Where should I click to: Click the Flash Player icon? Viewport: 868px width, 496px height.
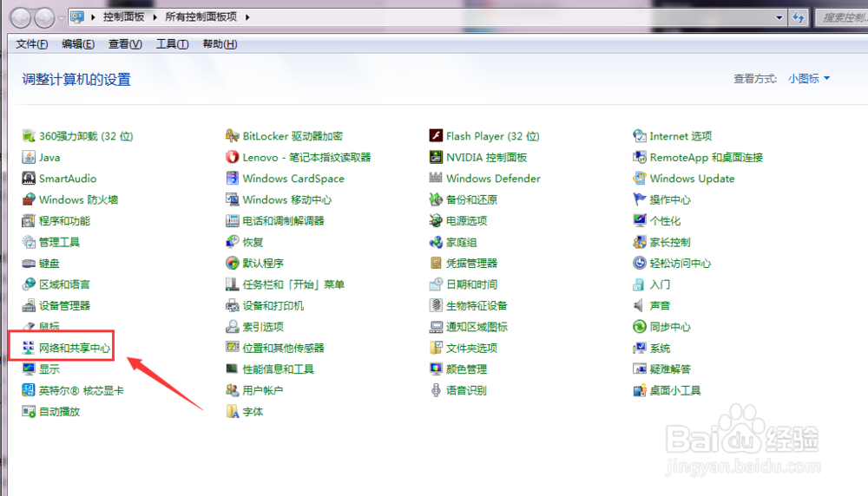436,136
